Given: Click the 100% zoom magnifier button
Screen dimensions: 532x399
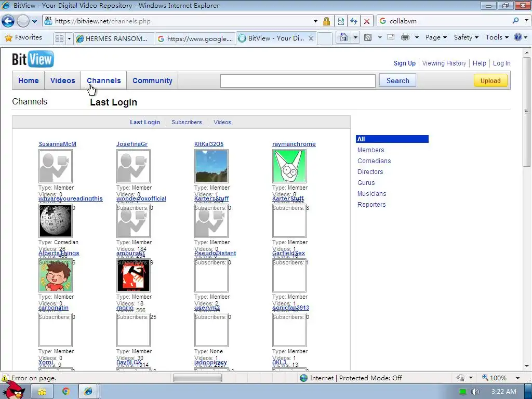Looking at the screenshot, I should point(495,378).
